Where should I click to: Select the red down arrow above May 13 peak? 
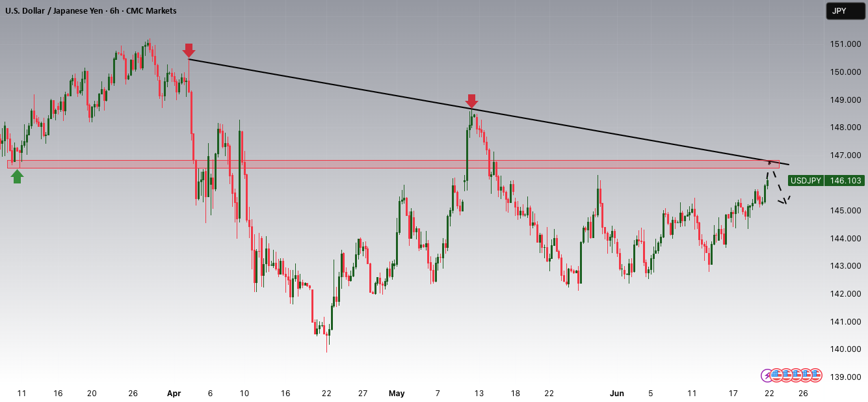tap(472, 101)
